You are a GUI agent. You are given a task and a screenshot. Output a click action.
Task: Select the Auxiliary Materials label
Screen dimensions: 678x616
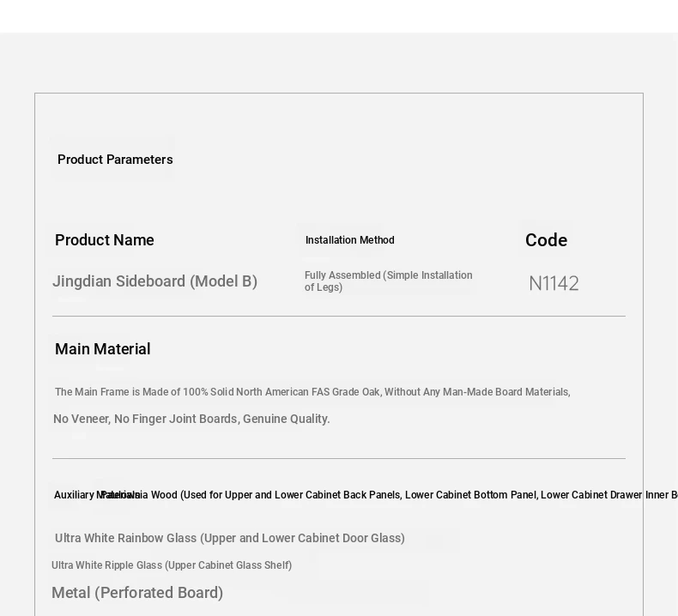pyautogui.click(x=97, y=495)
